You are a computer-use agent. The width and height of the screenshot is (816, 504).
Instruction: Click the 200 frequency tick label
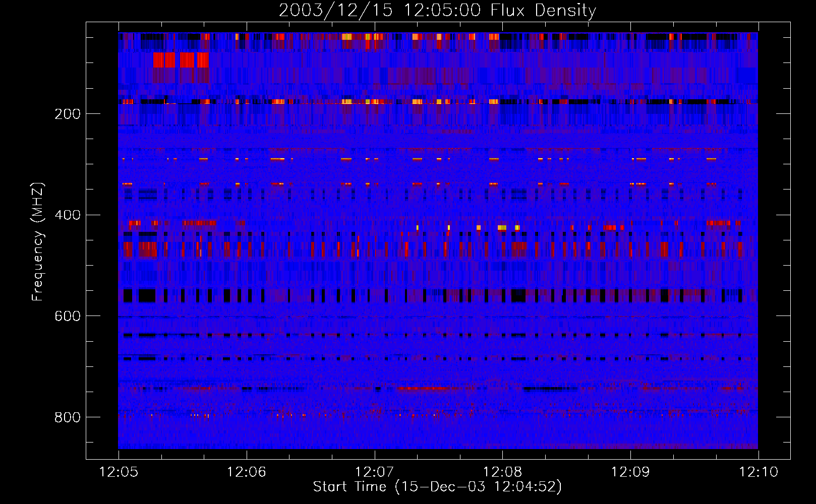point(68,114)
